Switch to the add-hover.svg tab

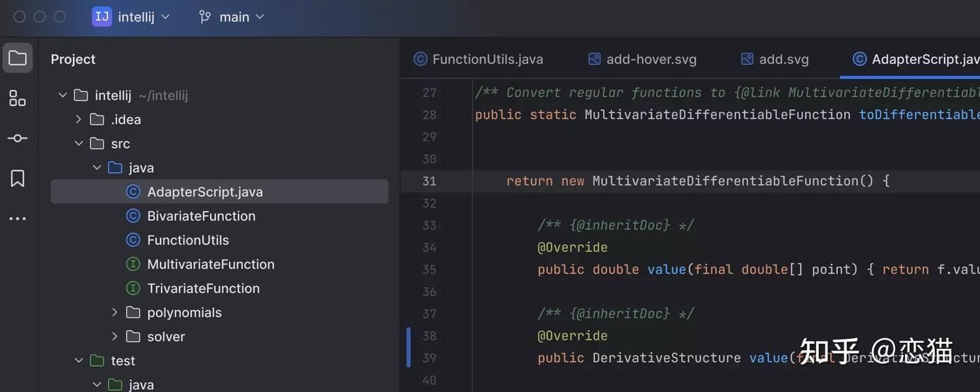coord(650,59)
